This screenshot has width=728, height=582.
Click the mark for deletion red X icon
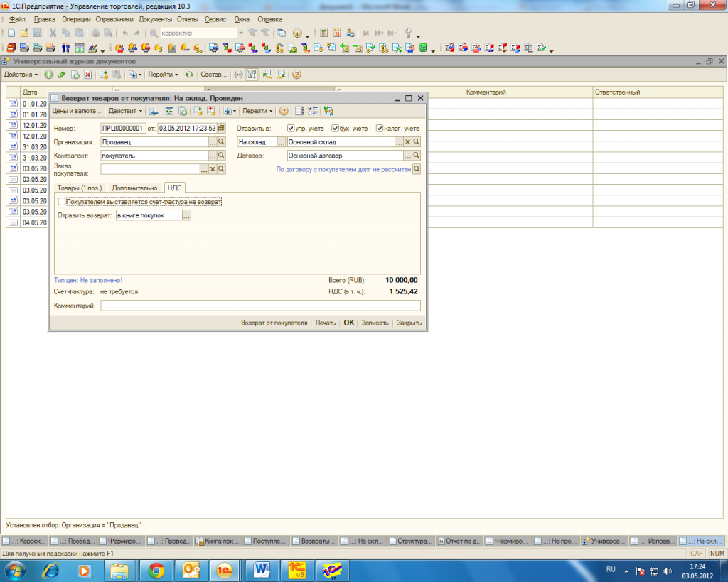pos(87,75)
